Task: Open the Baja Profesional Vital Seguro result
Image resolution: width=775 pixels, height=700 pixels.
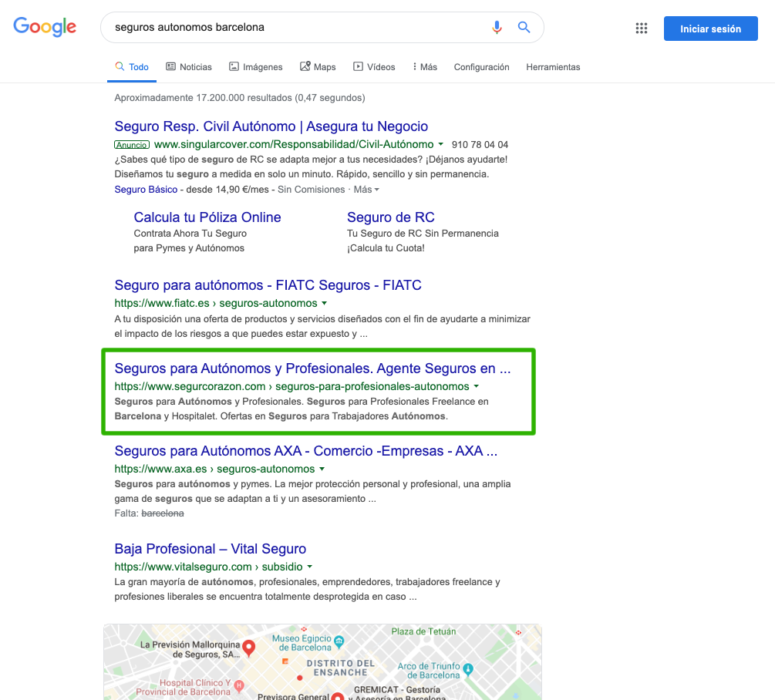Action: (x=210, y=549)
